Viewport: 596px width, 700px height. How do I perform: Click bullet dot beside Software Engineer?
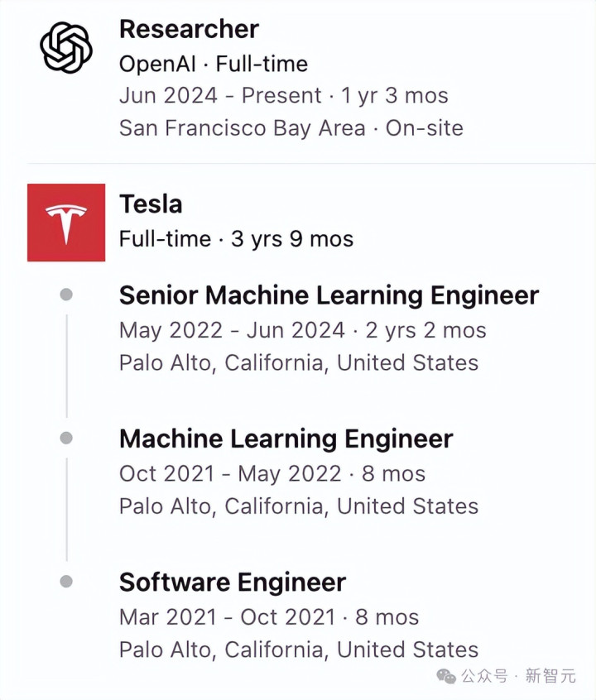coord(66,582)
